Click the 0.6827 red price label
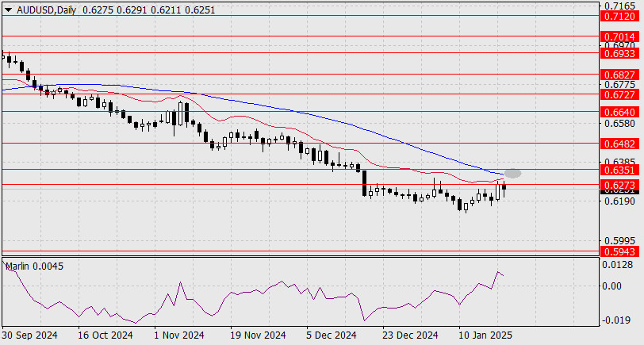Viewport: 644px width, 345px height. 619,75
